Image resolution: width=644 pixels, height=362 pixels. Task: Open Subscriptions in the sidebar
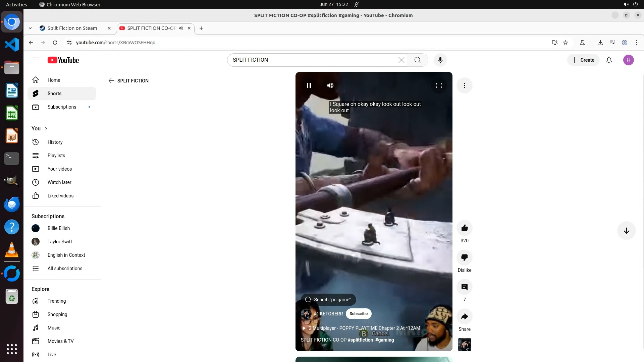pos(62,107)
